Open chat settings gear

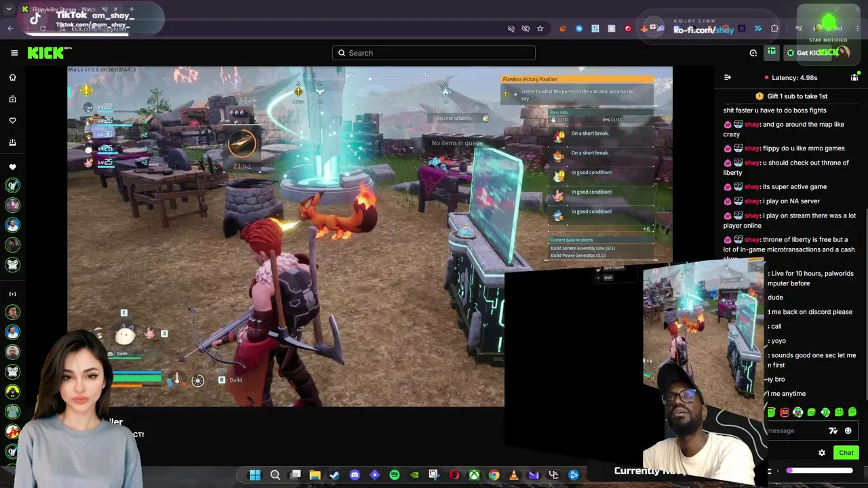coord(822,453)
